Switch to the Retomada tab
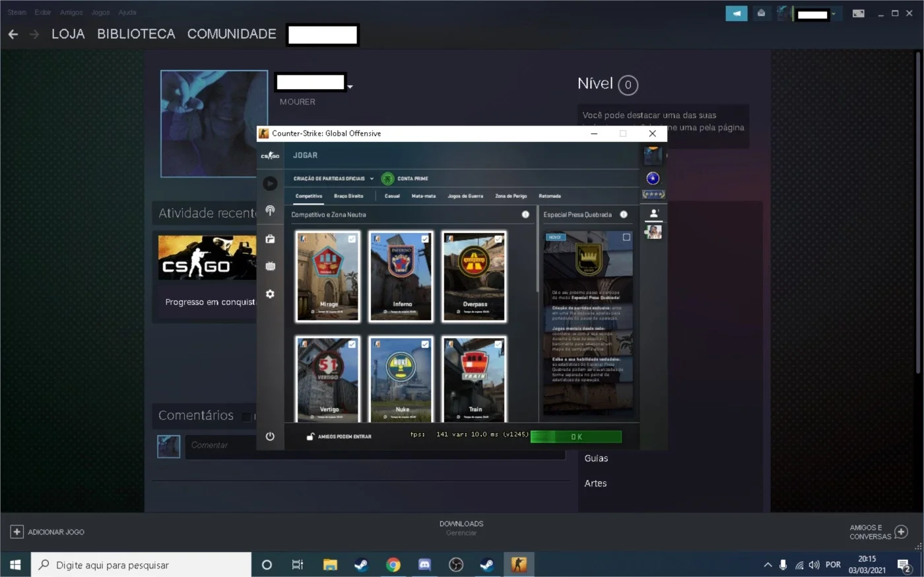 coord(550,196)
